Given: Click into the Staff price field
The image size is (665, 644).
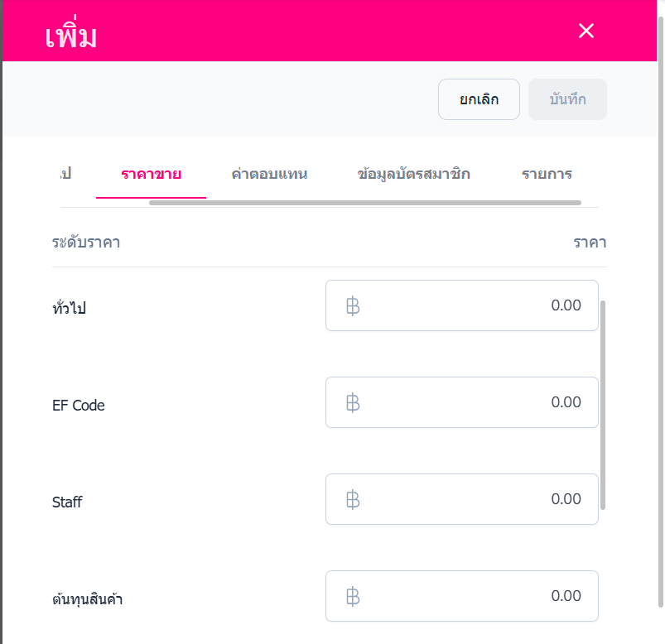Looking at the screenshot, I should coord(472,499).
